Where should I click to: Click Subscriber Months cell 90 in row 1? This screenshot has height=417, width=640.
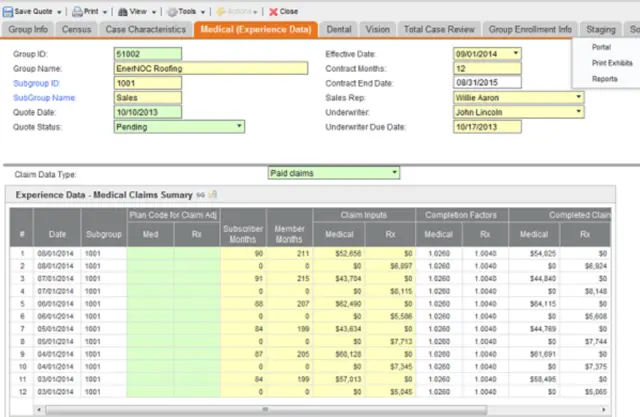(243, 253)
